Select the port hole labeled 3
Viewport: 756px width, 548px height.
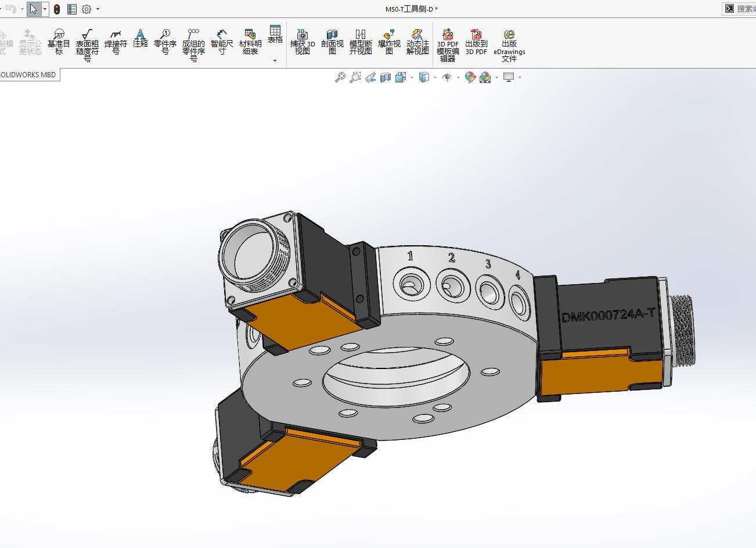[489, 291]
